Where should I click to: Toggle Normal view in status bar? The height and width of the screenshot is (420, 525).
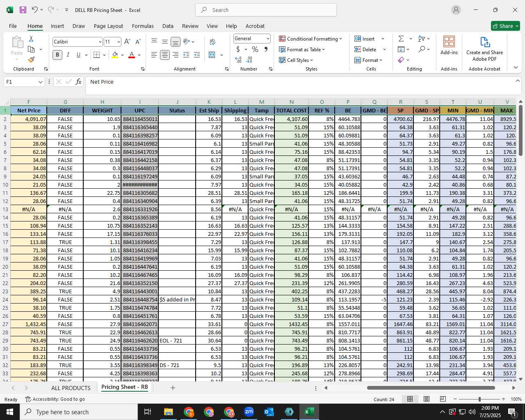pos(410,399)
